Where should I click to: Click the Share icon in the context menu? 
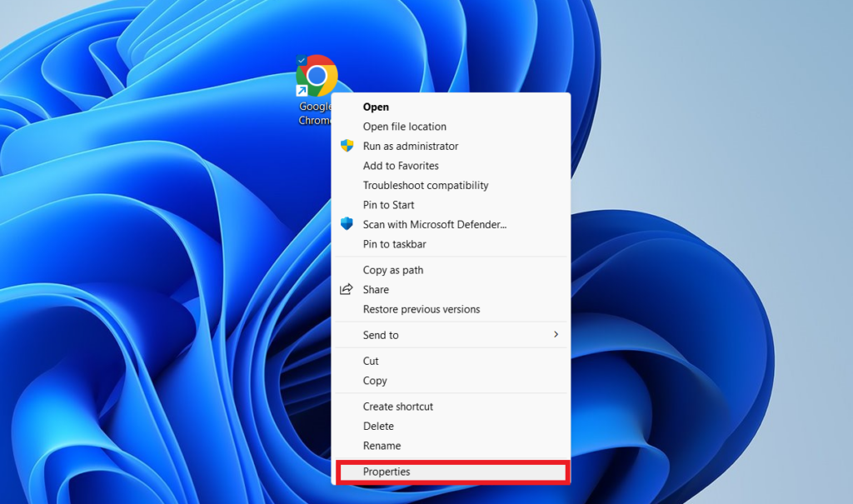click(x=347, y=289)
